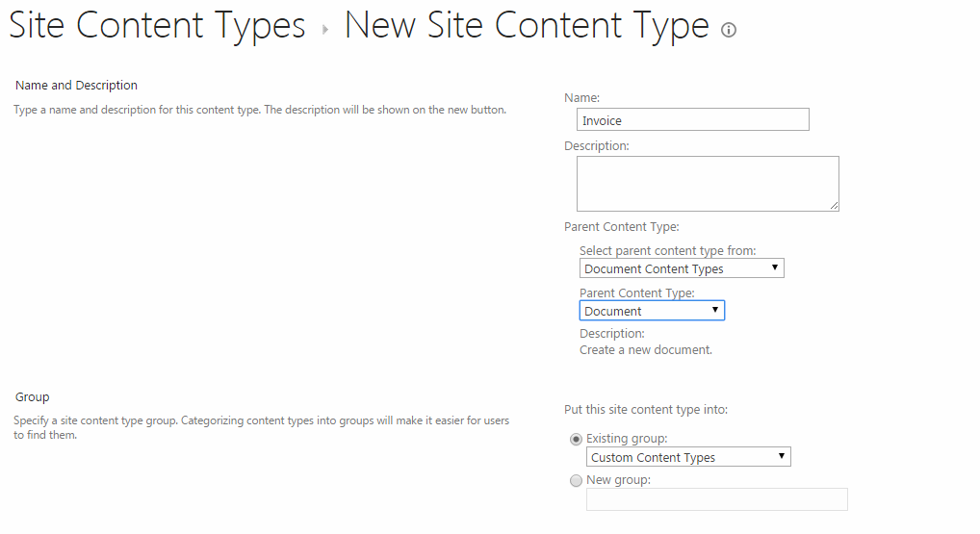Go back to Site Content Types breadcrumb
This screenshot has width=980, height=534.
click(x=157, y=27)
